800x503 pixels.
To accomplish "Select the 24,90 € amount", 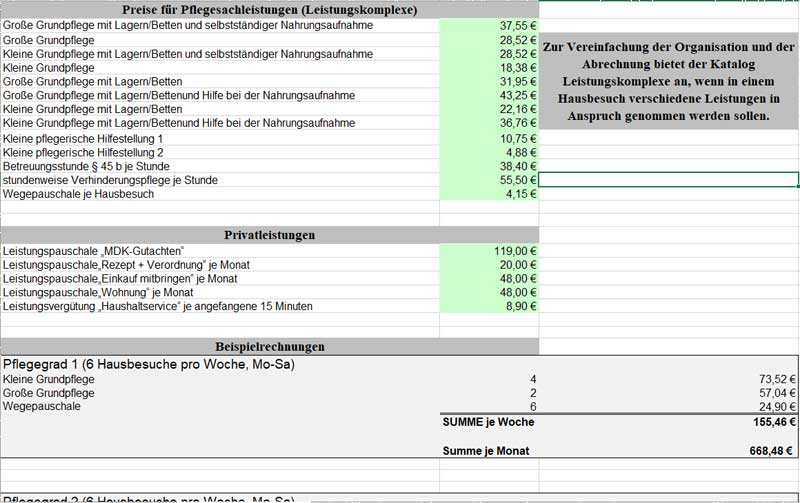I will point(777,407).
